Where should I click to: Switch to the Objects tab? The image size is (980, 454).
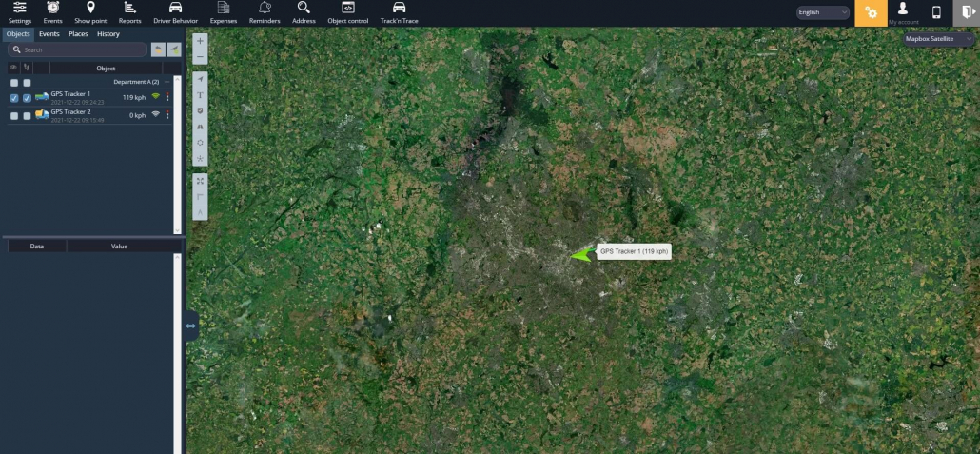click(18, 34)
